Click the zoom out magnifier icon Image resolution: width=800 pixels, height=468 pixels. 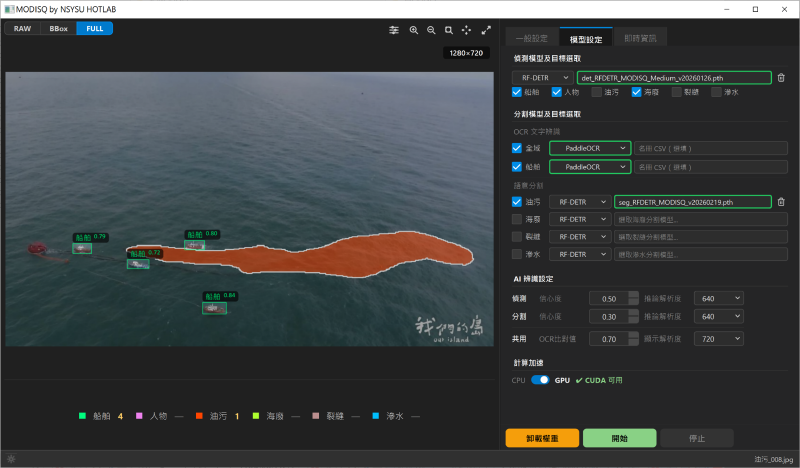(431, 30)
